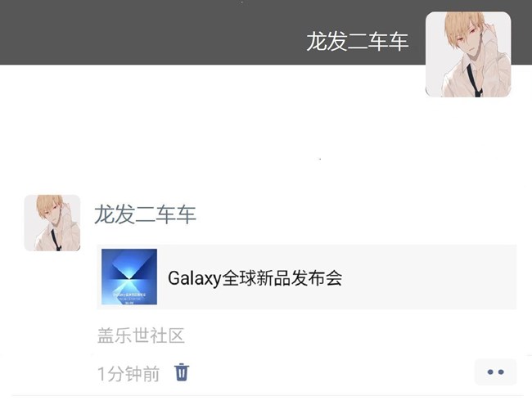Tap the 龙发二车车 name on the cover
Image resolution: width=532 pixels, height=401 pixels.
coord(358,42)
